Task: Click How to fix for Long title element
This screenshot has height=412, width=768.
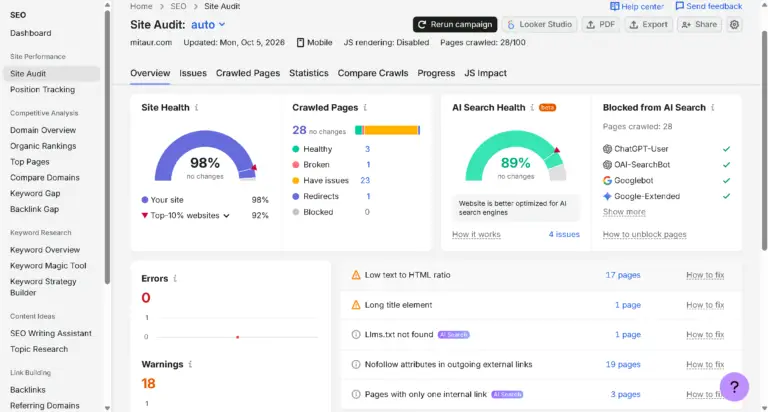Action: [x=705, y=305]
